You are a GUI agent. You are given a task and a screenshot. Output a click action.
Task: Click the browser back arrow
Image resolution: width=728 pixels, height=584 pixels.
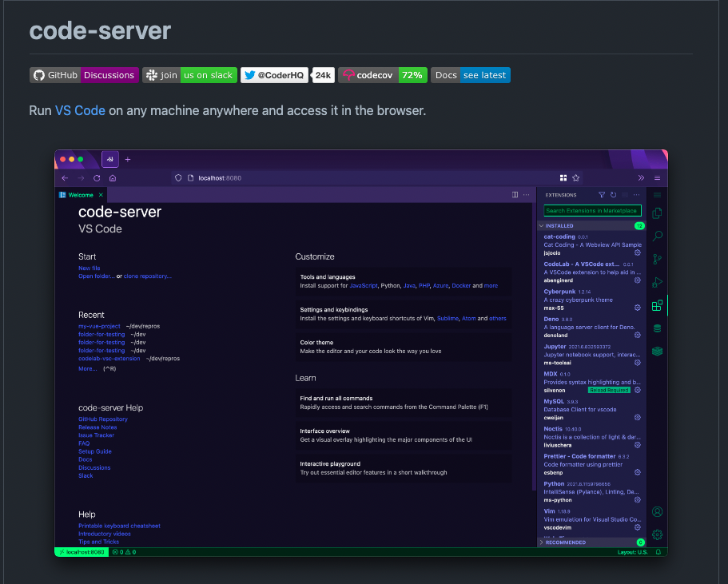coord(65,178)
